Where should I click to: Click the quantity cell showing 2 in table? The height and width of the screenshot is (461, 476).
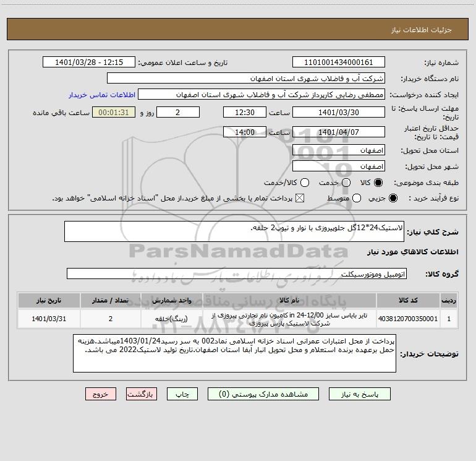pos(111,319)
